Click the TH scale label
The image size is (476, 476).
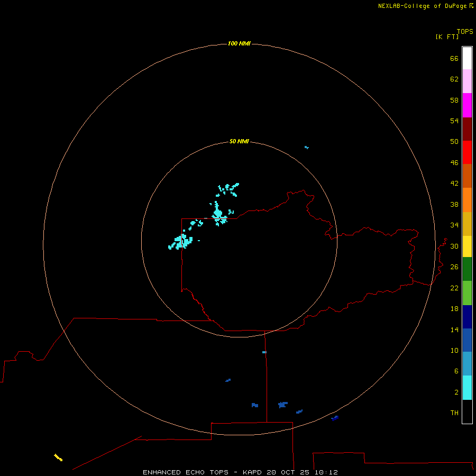tap(454, 413)
